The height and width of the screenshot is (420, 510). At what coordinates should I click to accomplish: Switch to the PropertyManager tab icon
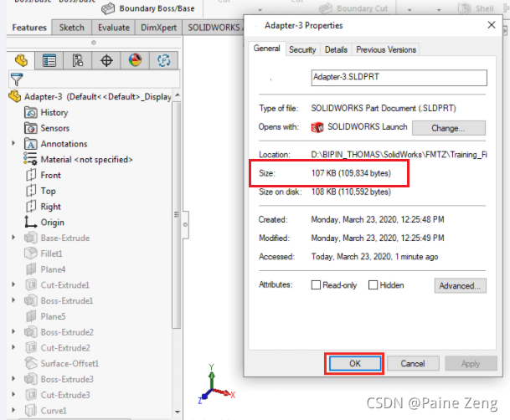(x=49, y=60)
